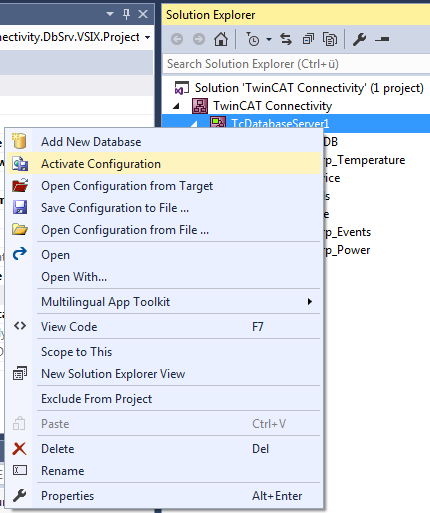Select the Open menu entry
430x513 pixels.
click(x=163, y=255)
